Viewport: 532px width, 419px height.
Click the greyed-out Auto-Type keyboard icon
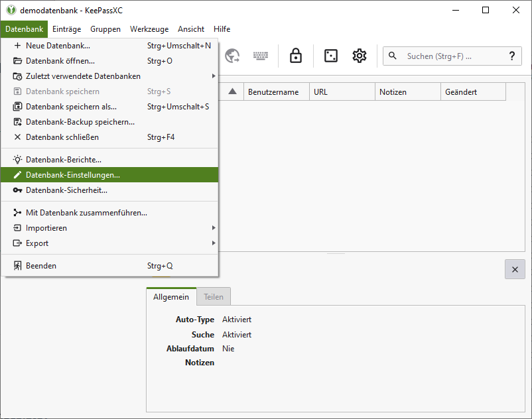coord(261,56)
